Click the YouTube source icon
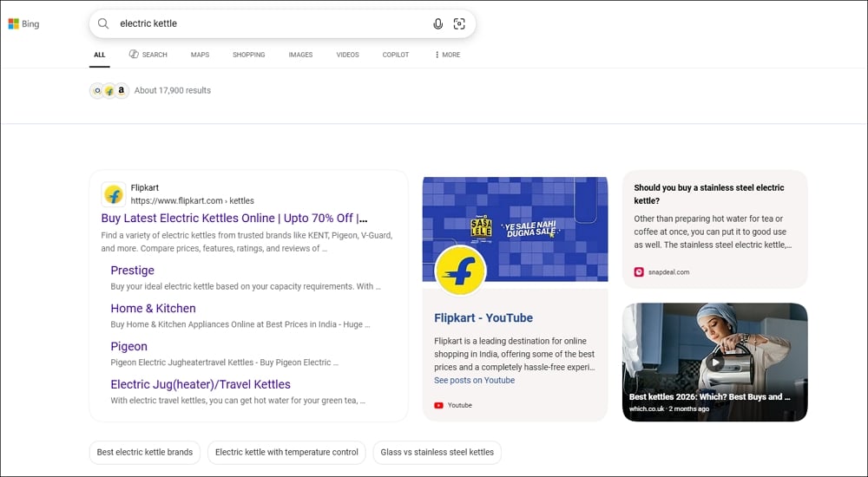 438,406
